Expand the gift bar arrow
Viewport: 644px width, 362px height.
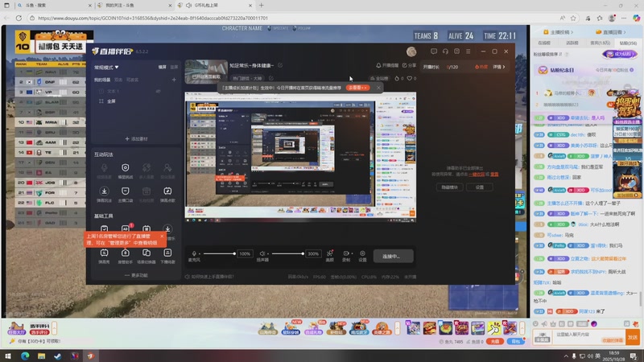(522, 327)
